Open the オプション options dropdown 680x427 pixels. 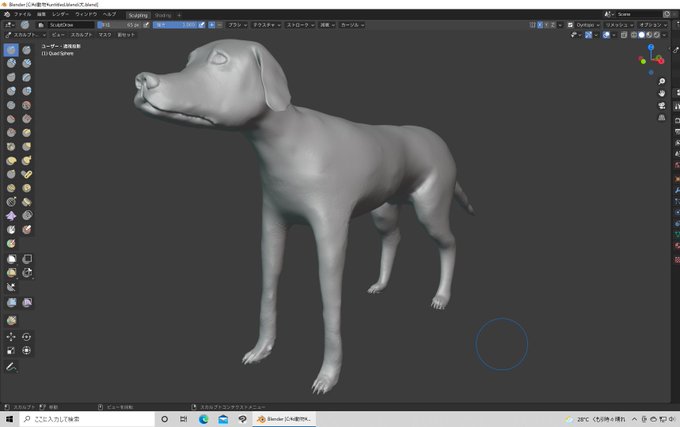tap(653, 25)
